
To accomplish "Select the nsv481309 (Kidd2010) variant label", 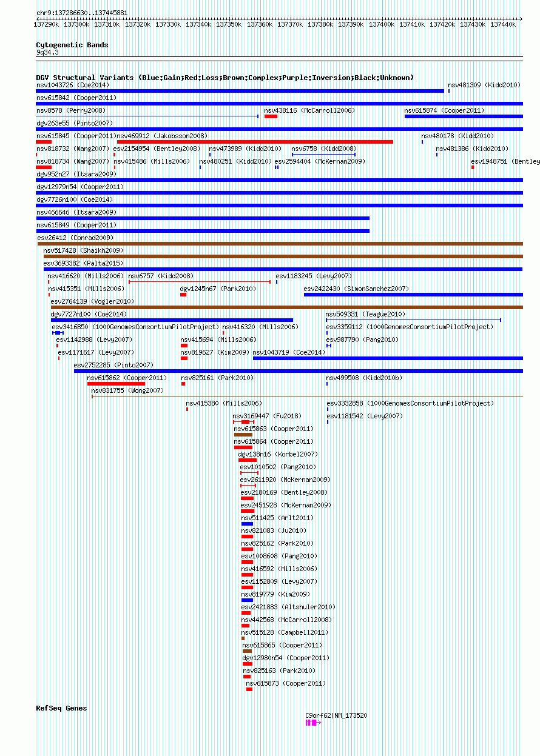I will (x=484, y=85).
